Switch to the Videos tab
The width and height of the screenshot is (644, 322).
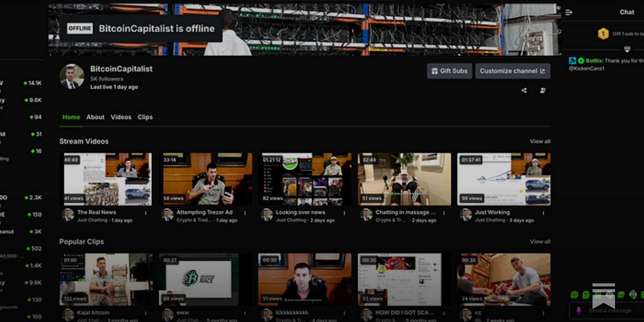pyautogui.click(x=121, y=117)
